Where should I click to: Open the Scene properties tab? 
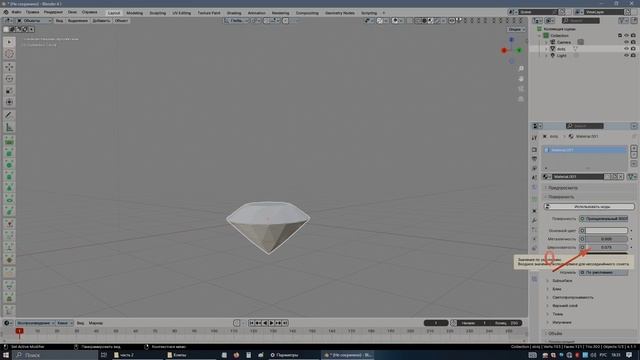(534, 178)
